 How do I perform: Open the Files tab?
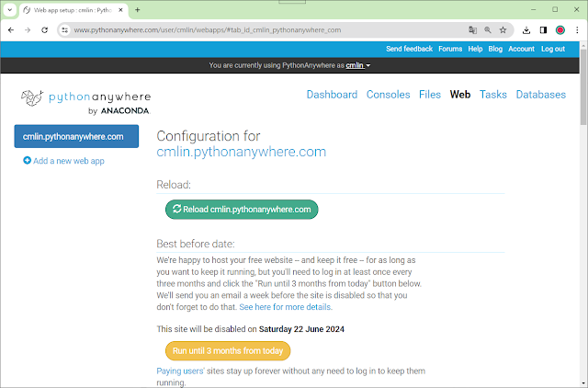(430, 95)
